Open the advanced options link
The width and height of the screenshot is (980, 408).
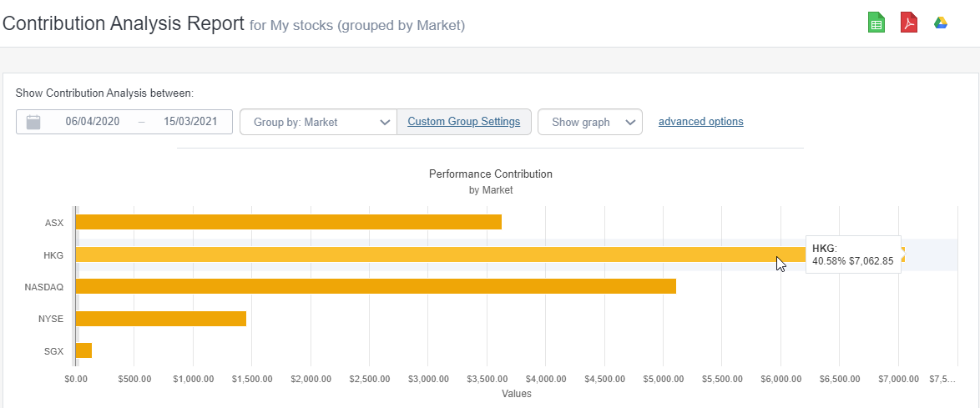click(x=700, y=122)
